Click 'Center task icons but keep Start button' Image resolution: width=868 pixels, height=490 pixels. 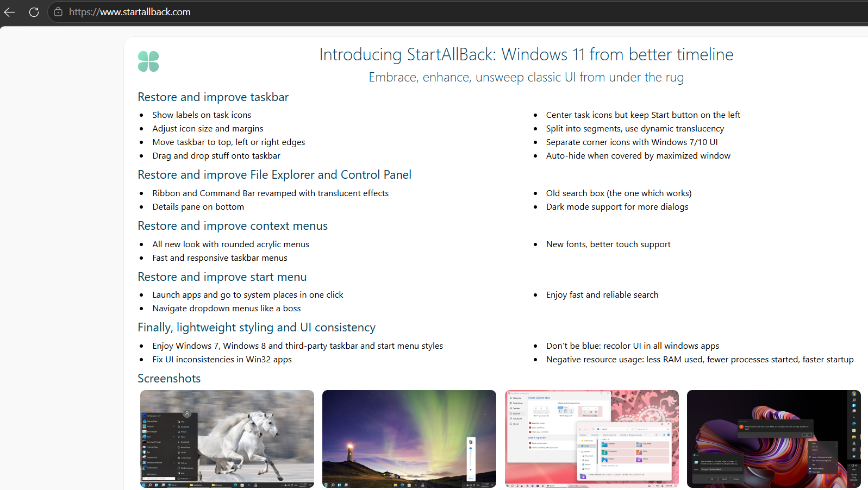click(643, 115)
